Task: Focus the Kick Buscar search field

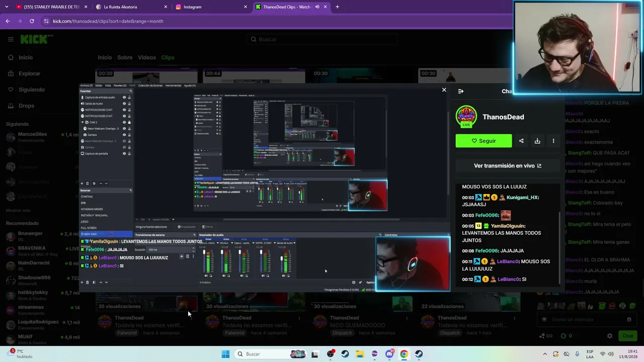Action: [x=322, y=39]
